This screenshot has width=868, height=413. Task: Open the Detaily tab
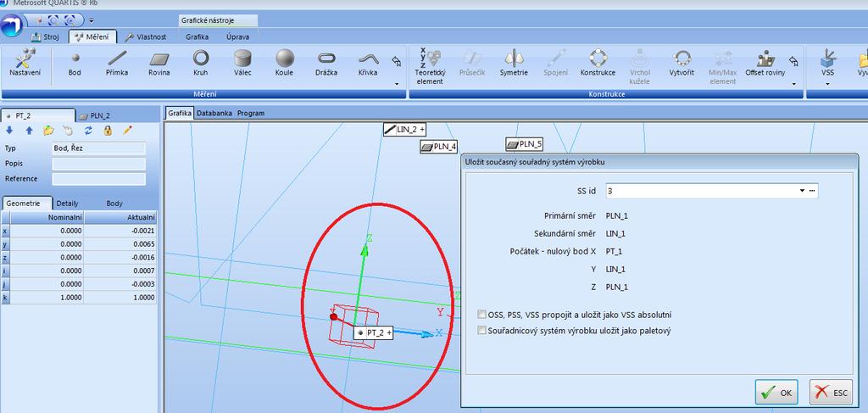[x=68, y=204]
